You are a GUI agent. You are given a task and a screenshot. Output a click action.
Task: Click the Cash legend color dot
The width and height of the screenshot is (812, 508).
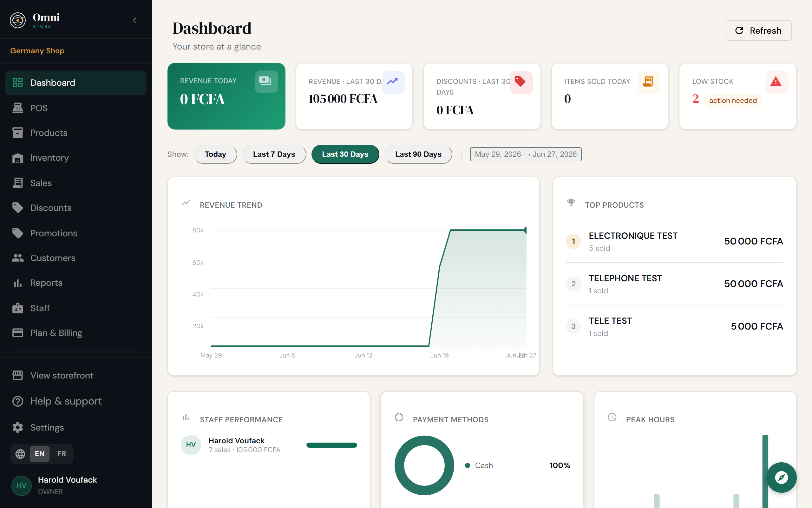pyautogui.click(x=468, y=466)
